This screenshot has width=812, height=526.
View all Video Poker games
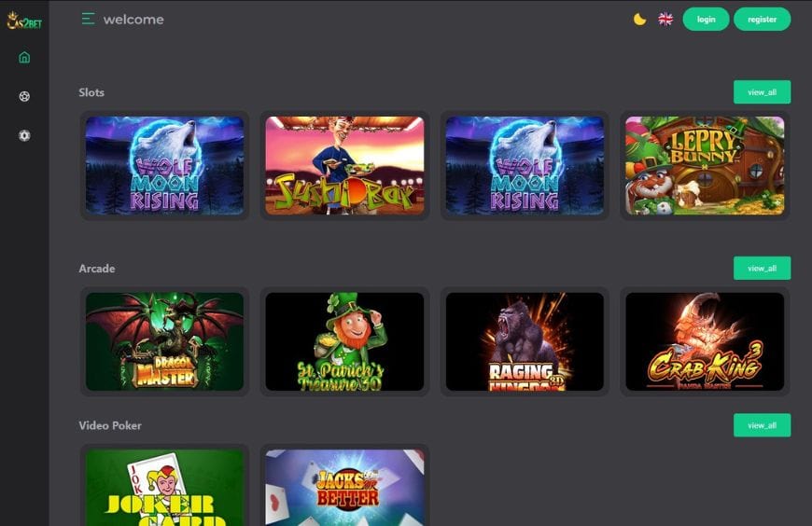(x=762, y=425)
